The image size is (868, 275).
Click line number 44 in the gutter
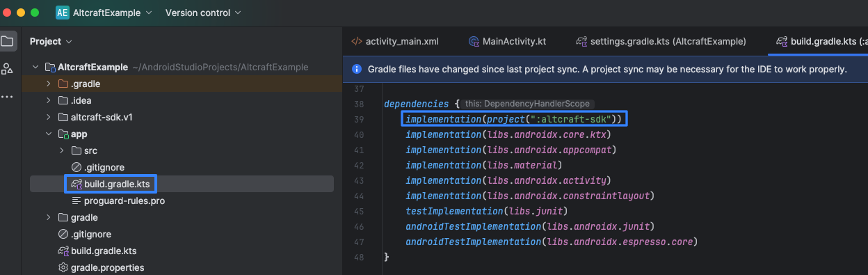pos(359,195)
